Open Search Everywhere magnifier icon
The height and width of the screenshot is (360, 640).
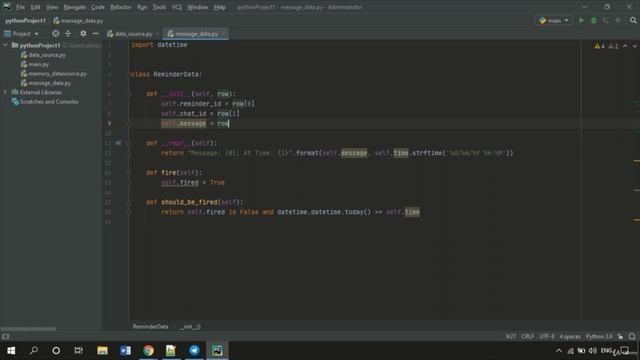click(633, 20)
